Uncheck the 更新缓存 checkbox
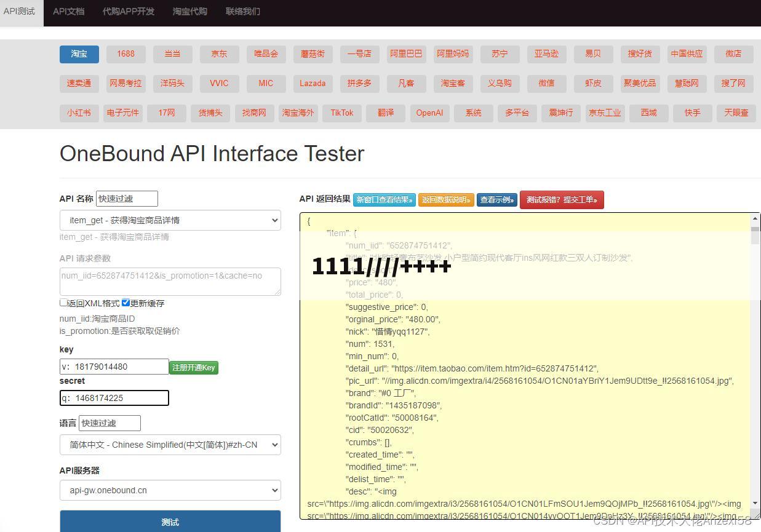 coord(126,303)
